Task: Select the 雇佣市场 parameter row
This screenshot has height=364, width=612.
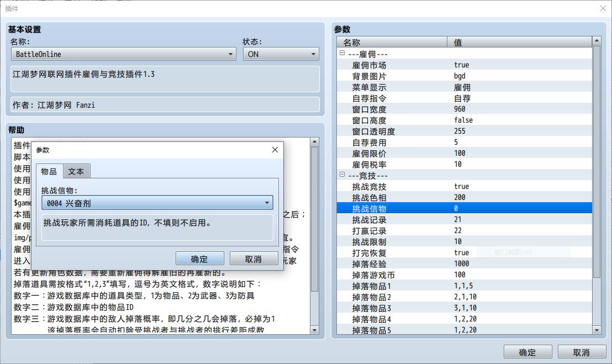Action: coord(369,65)
